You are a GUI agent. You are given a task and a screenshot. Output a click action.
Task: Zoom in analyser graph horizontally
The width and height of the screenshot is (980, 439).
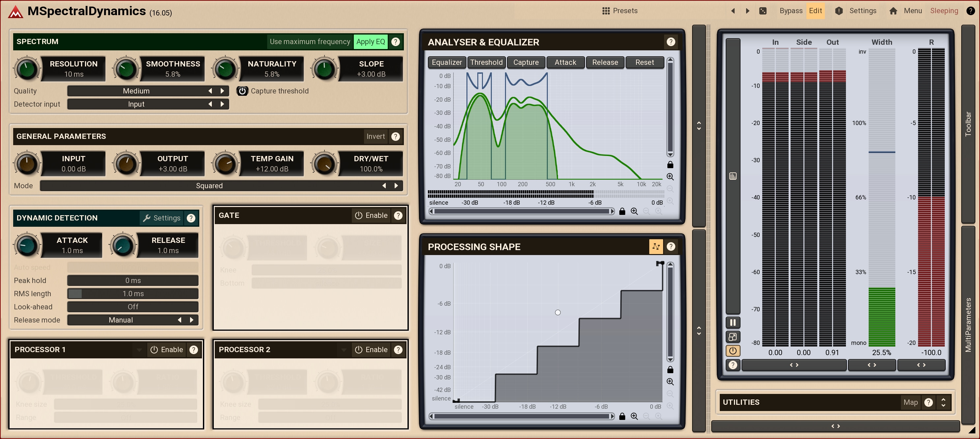[x=634, y=211]
